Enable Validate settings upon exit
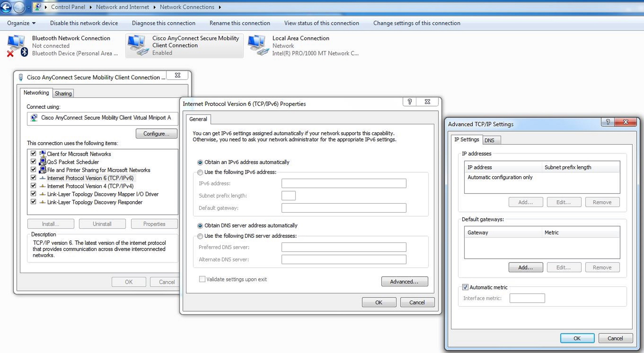 [x=202, y=279]
